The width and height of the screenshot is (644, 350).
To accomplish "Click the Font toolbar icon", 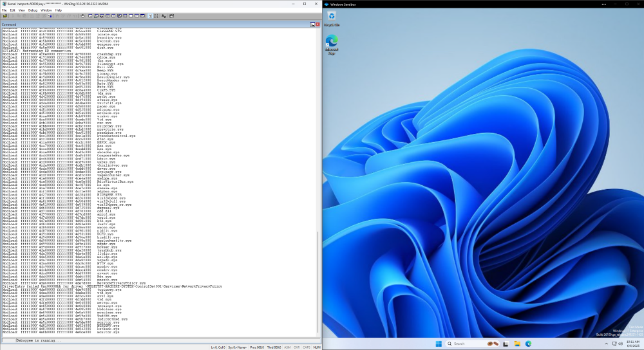I will click(x=164, y=16).
